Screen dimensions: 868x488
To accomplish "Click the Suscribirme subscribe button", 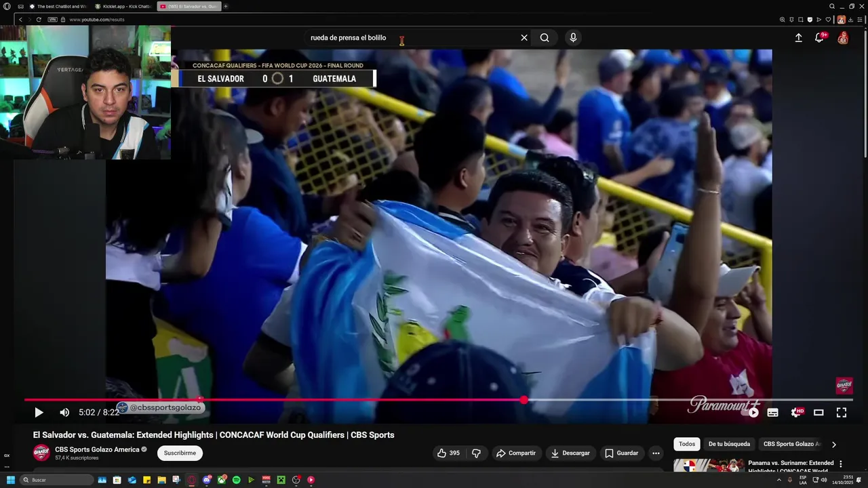I will 180,453.
